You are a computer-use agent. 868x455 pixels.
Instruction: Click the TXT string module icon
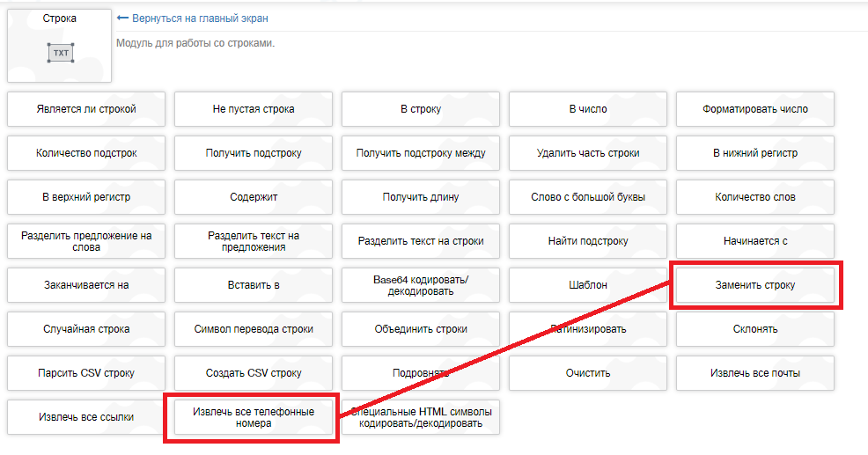(60, 53)
